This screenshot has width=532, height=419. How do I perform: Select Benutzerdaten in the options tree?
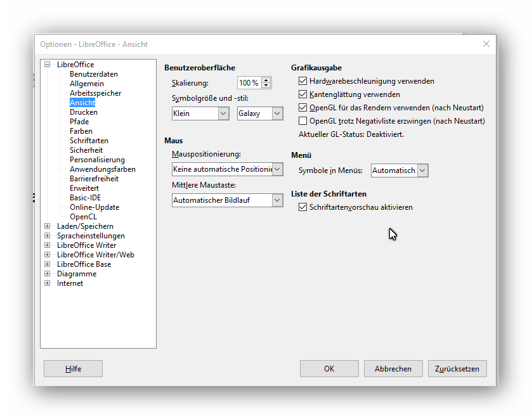tap(94, 74)
